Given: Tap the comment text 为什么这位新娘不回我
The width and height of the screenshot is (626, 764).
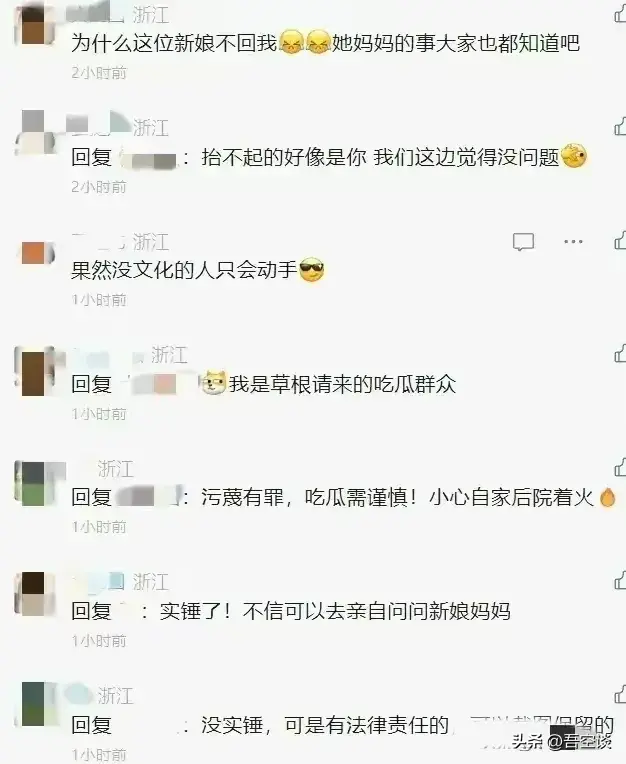Looking at the screenshot, I should click(x=174, y=43).
